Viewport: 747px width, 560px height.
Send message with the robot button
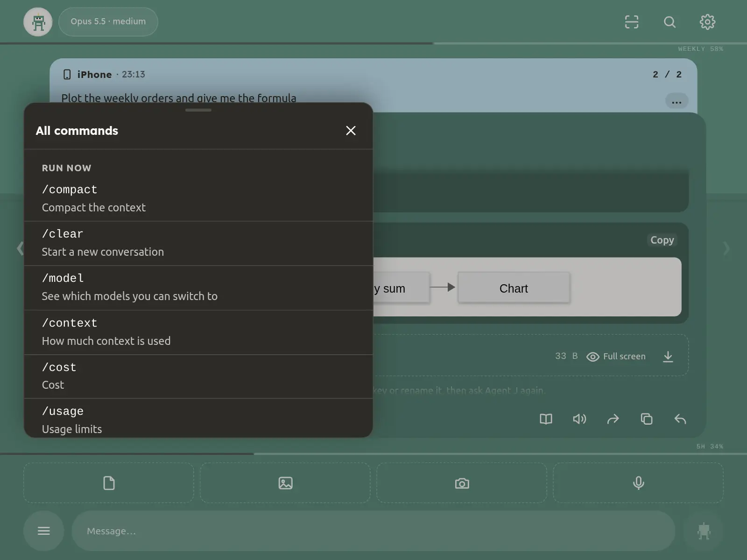pyautogui.click(x=704, y=531)
